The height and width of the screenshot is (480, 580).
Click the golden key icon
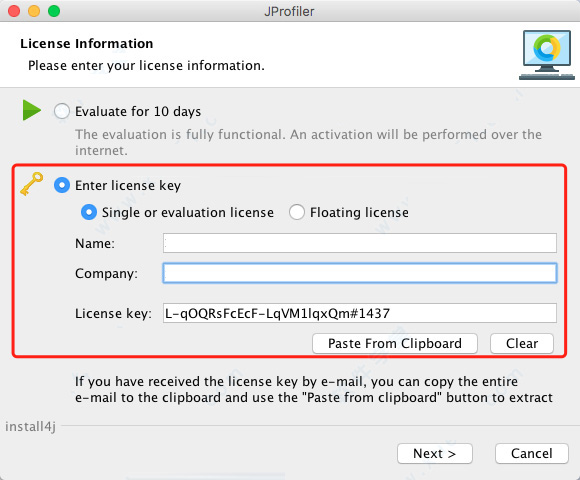point(31,184)
